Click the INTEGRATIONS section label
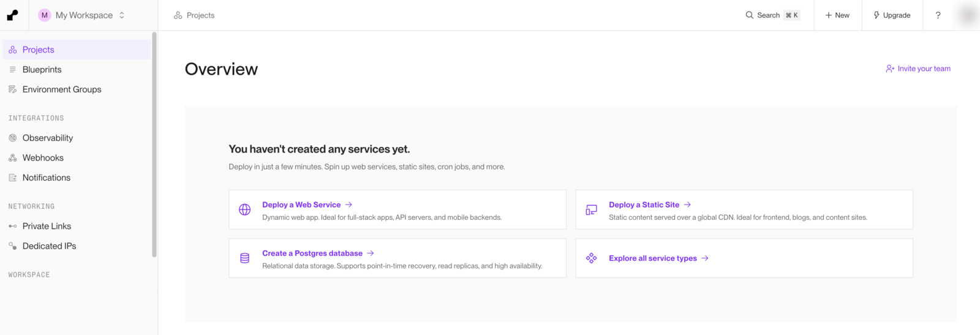 click(x=36, y=118)
